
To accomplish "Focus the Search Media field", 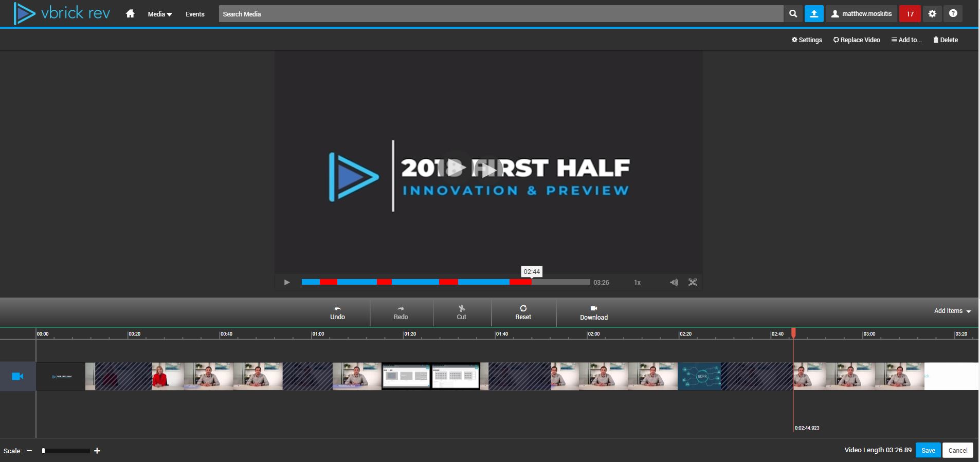I will pyautogui.click(x=501, y=14).
